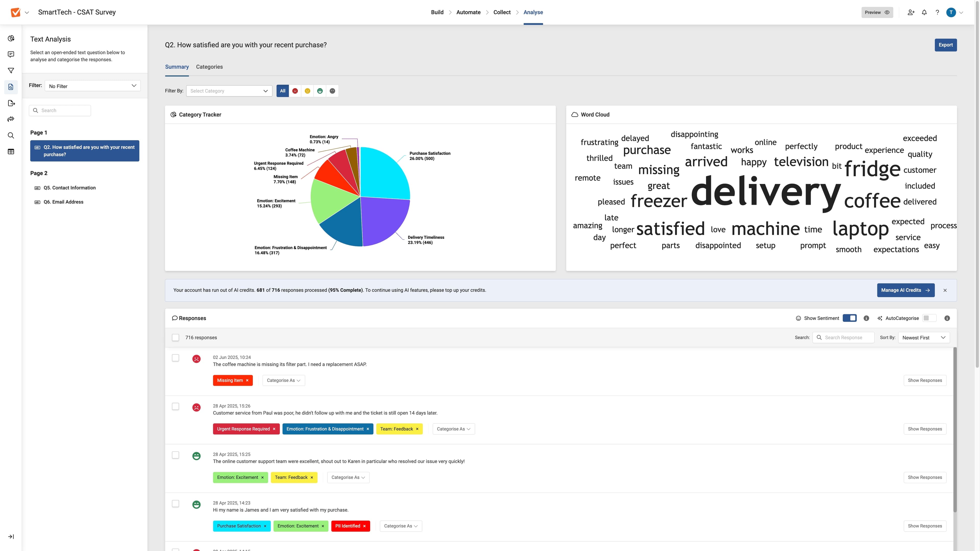Click the Export button
This screenshot has width=980, height=551.
click(945, 45)
